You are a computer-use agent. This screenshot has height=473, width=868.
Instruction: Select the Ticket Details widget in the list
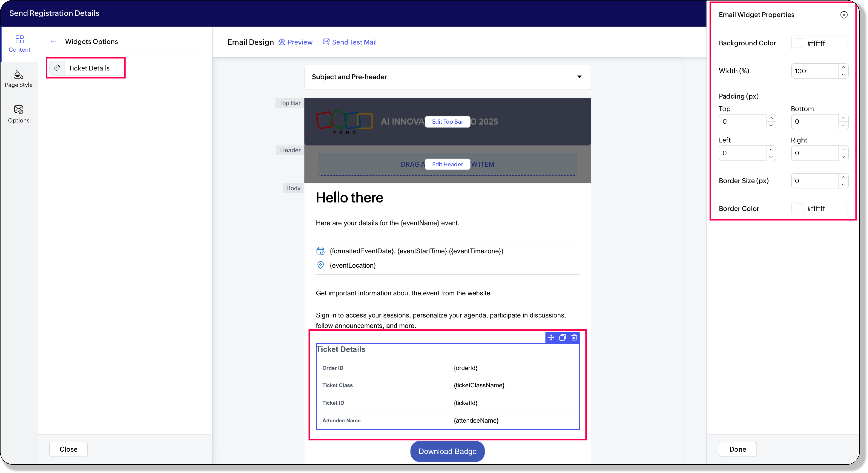86,68
